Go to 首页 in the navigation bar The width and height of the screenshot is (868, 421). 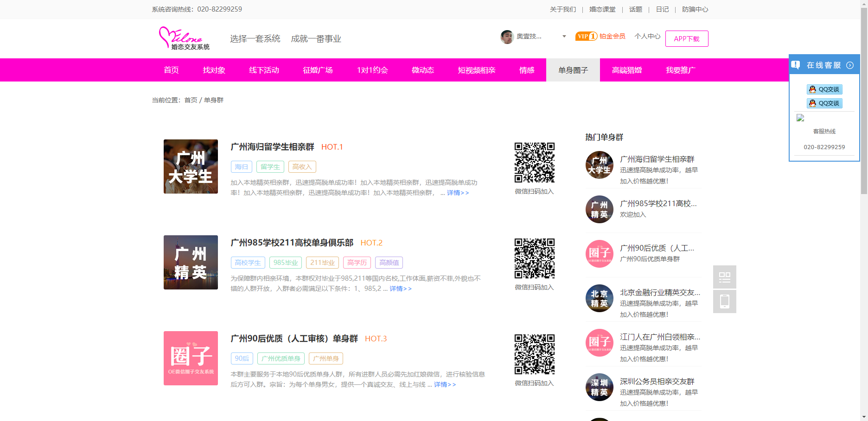tap(171, 70)
